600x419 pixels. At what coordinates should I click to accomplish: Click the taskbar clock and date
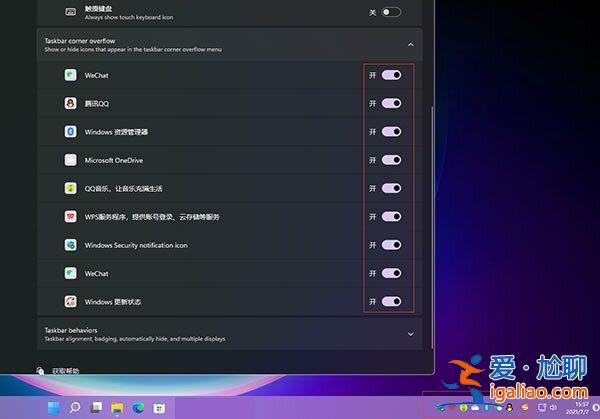tap(578, 408)
